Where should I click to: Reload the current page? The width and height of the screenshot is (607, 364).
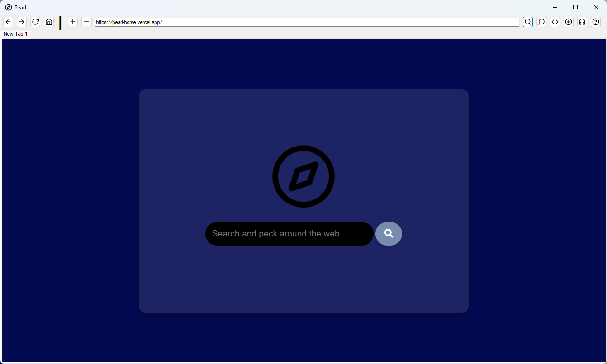35,21
